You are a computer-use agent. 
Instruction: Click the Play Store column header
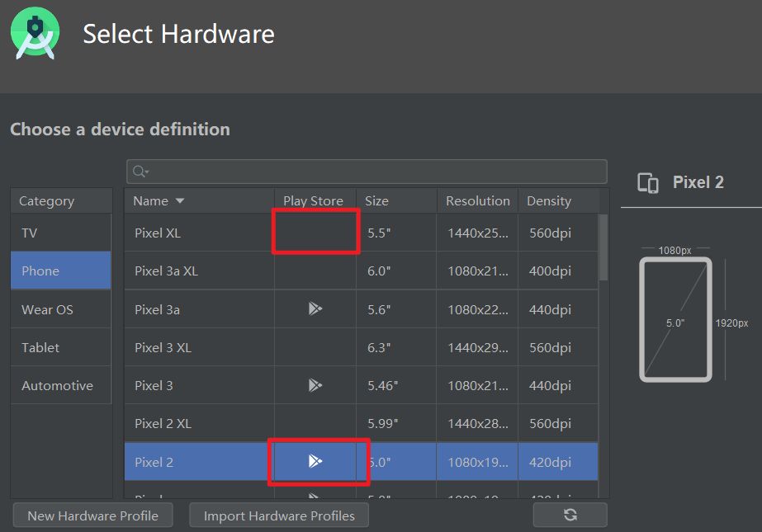click(x=315, y=201)
